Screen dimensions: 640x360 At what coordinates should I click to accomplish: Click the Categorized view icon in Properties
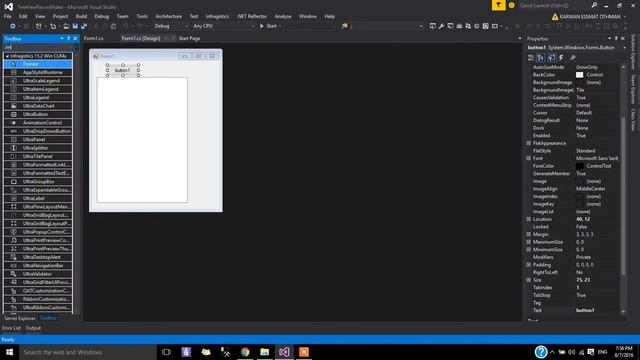pos(531,58)
